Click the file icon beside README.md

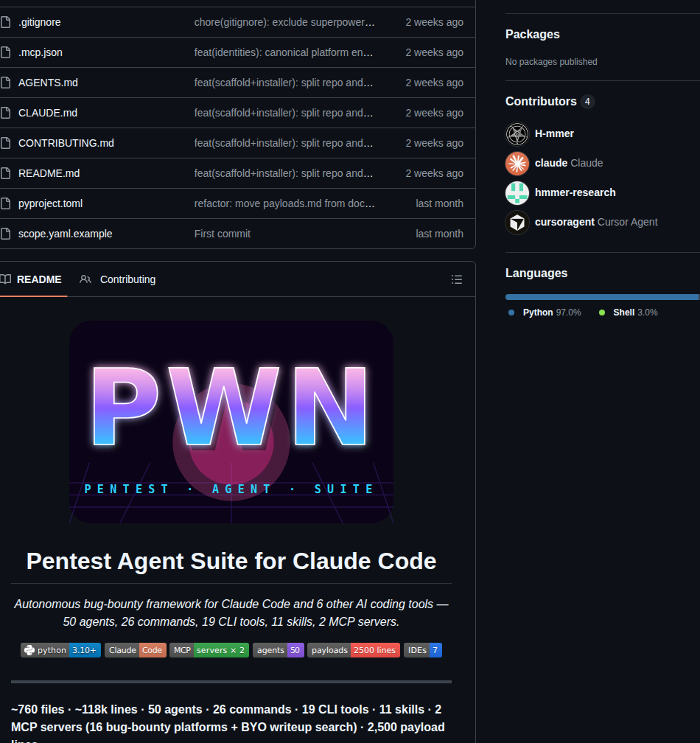coord(5,173)
